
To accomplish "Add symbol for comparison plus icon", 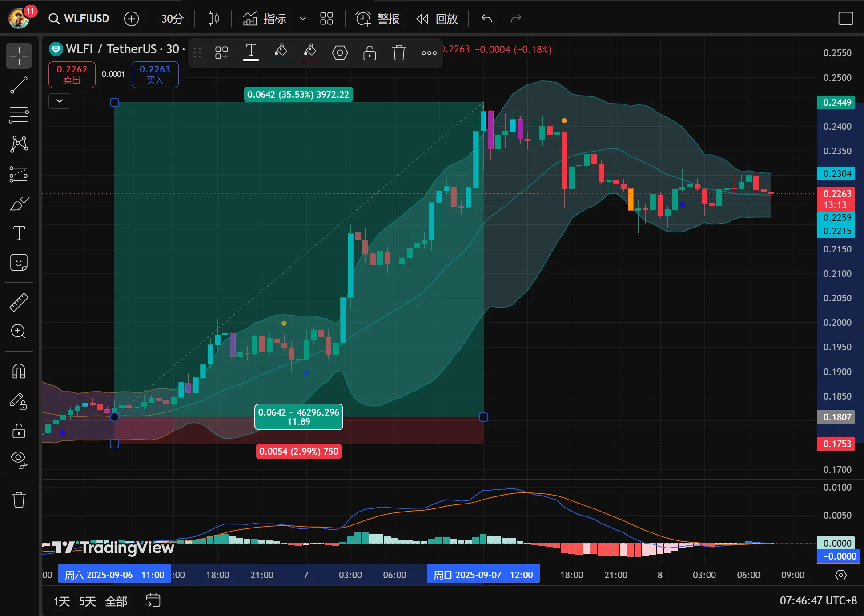I will pyautogui.click(x=131, y=19).
